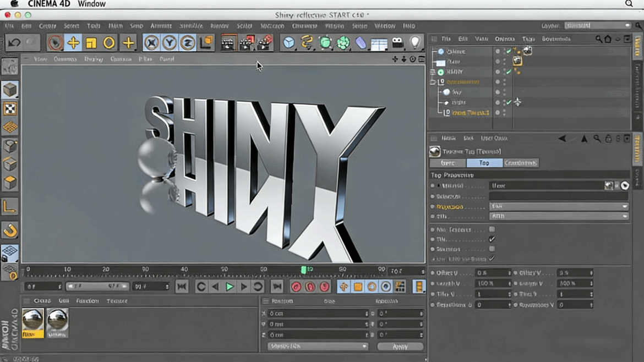Open the Side dropdown below Projection
The width and height of the screenshot is (644, 362).
[558, 216]
